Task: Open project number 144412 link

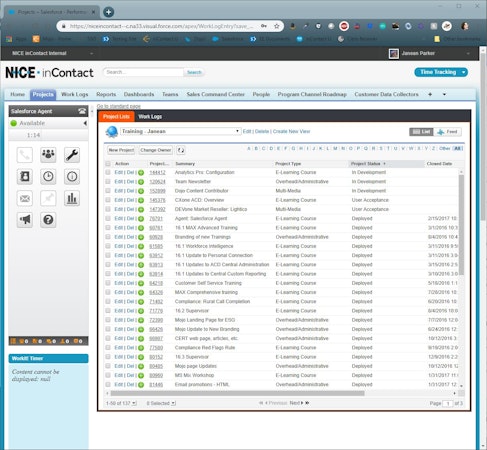Action: 157,173
